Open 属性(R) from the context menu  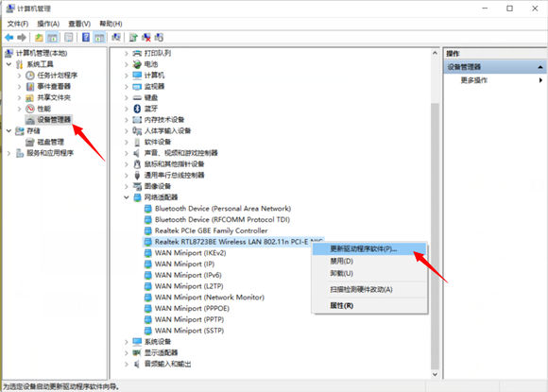click(341, 306)
